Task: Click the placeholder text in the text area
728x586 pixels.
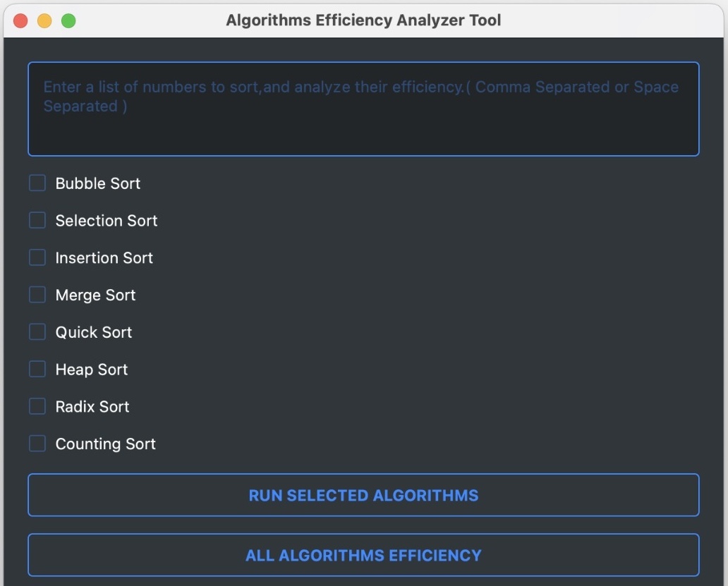Action: pos(353,87)
